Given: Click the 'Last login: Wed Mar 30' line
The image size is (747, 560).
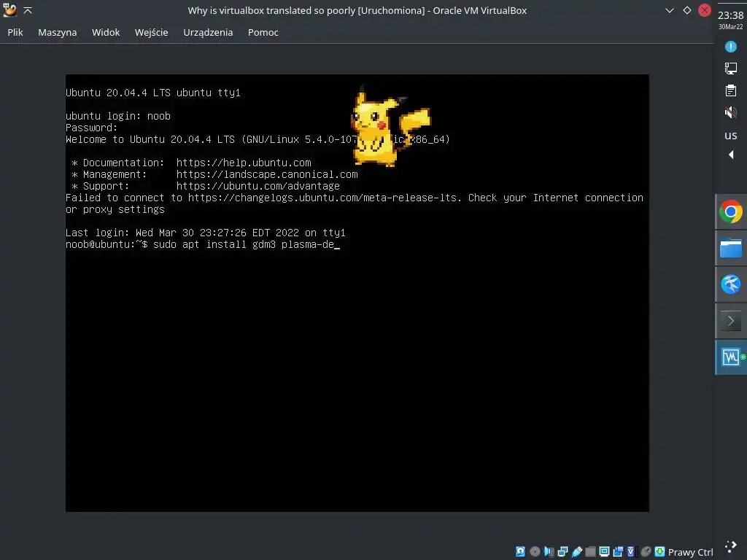Looking at the screenshot, I should point(205,233).
